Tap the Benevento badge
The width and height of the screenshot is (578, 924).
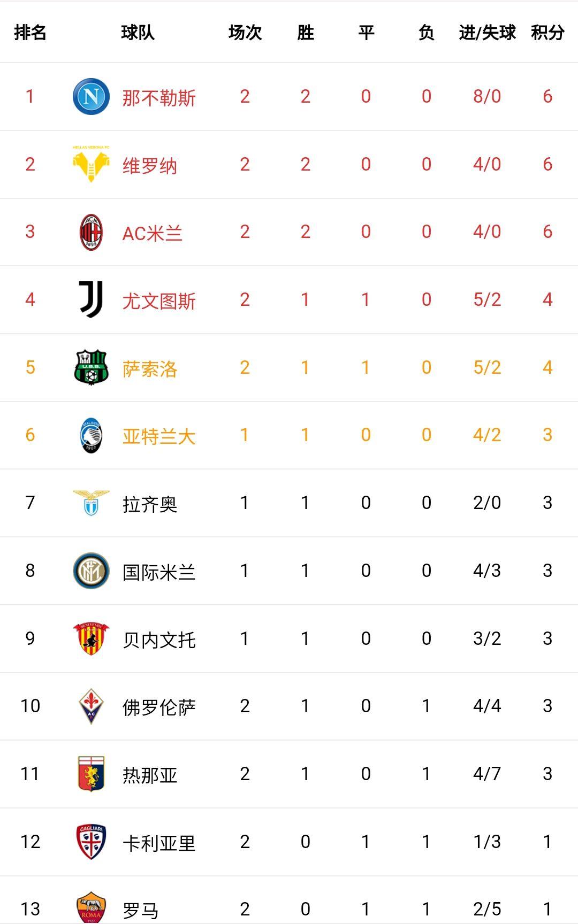pos(91,638)
